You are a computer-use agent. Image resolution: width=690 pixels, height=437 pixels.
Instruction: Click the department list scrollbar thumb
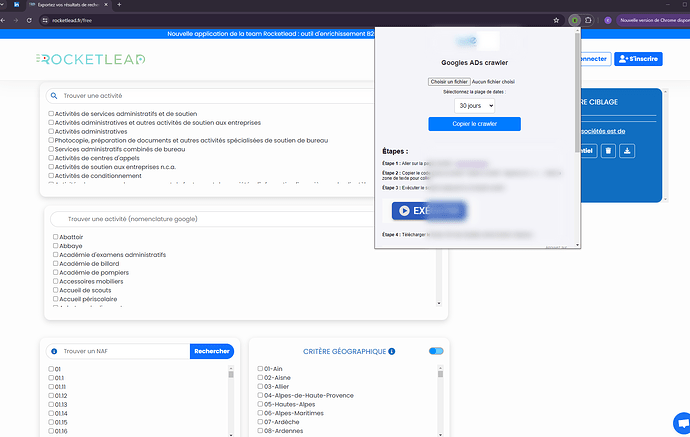click(x=440, y=374)
